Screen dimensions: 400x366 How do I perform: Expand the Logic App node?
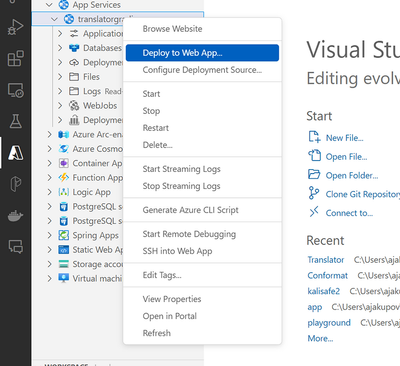tap(49, 192)
